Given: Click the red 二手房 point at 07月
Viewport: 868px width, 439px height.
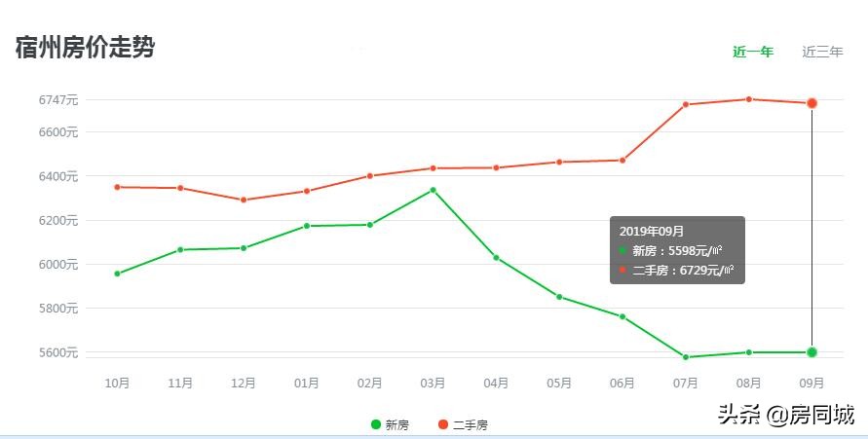Looking at the screenshot, I should pos(686,105).
